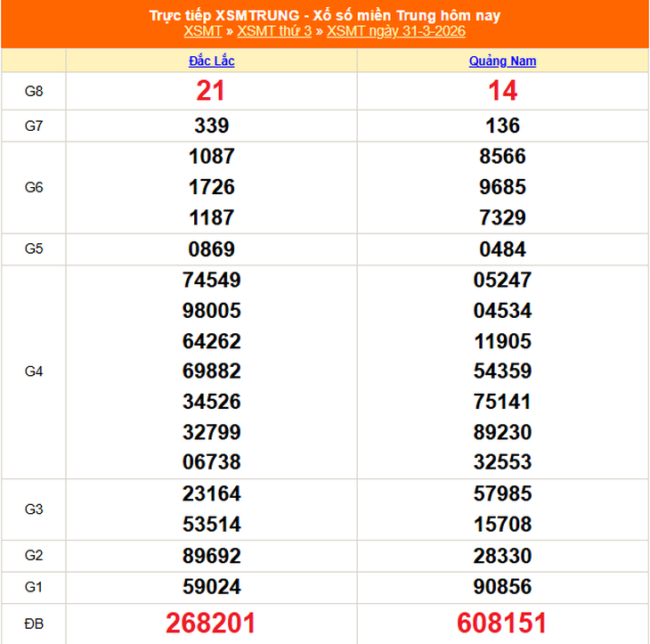This screenshot has height=644, width=650.
Task: Open XSMT ngày 31-3-2026 link
Action: (396, 31)
